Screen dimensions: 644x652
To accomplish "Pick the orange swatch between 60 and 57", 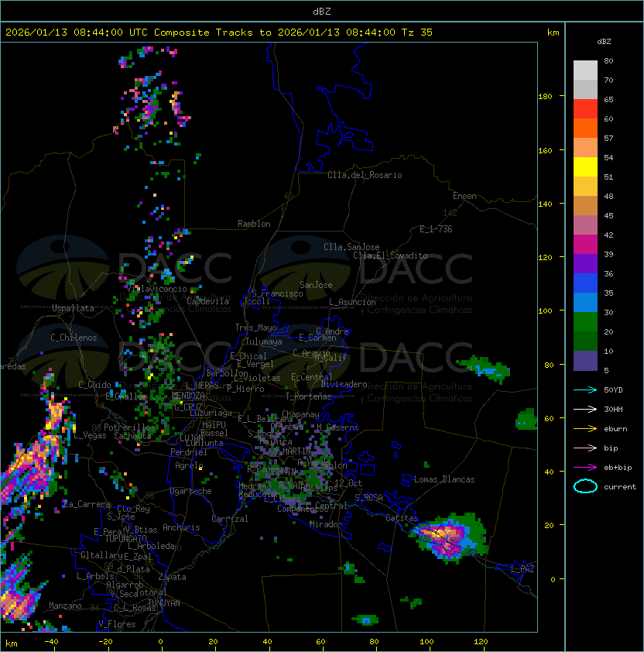I will [x=585, y=128].
